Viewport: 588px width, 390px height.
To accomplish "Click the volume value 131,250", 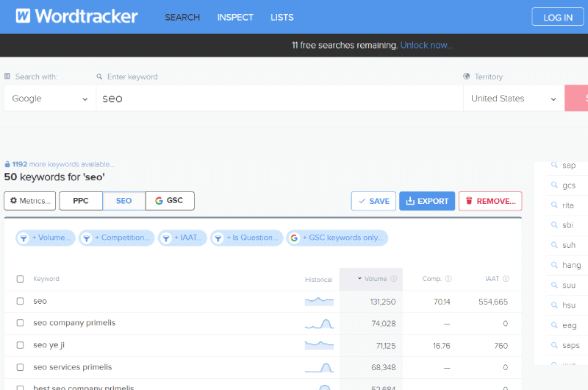I will (383, 302).
